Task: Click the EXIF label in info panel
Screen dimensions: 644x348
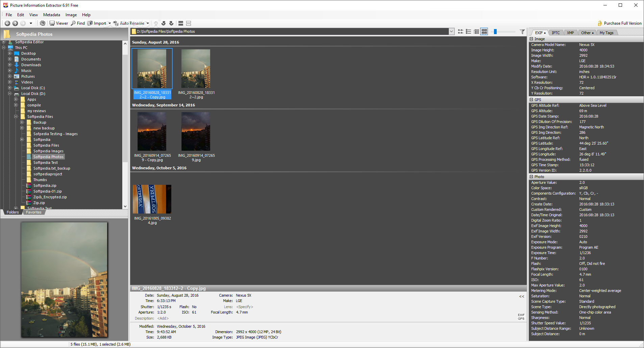Action: coord(521,315)
